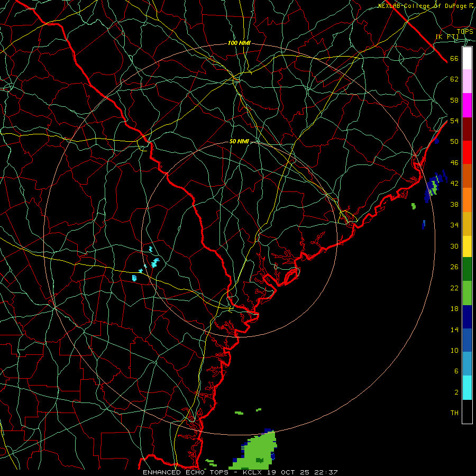476x476 pixels.
Task: Click the "46" legend value
Action: click(454, 163)
